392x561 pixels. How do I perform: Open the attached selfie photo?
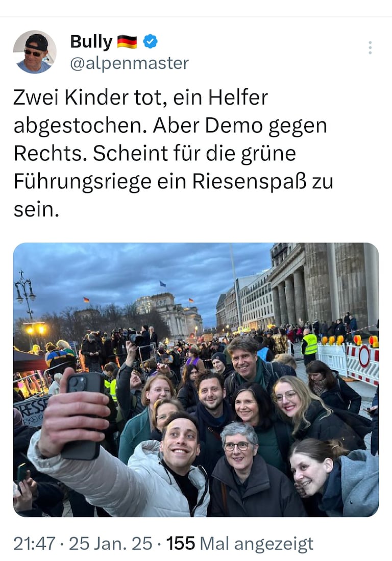click(196, 380)
